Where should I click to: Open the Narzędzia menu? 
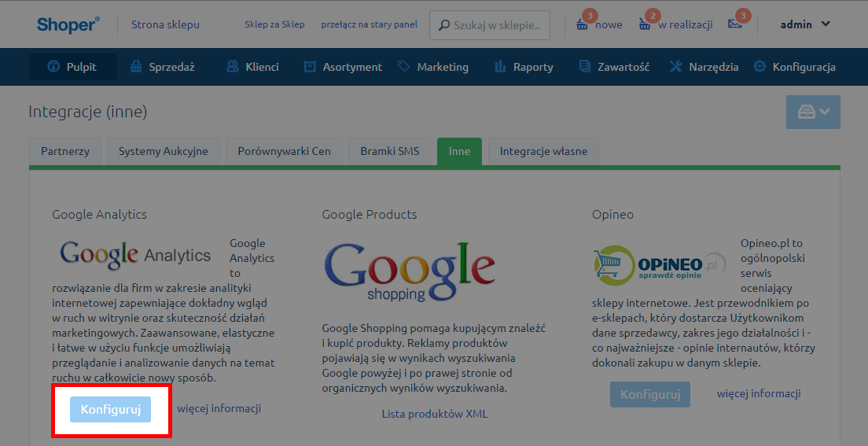[x=704, y=67]
